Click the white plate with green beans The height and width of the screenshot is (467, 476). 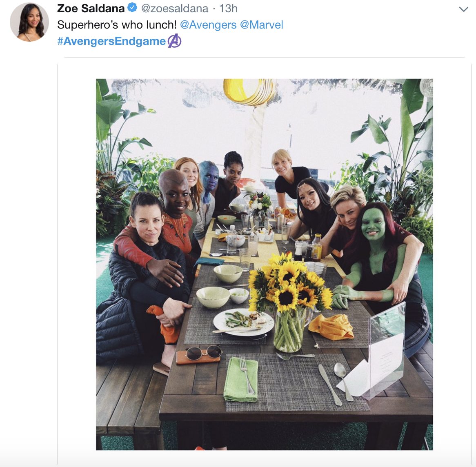pyautogui.click(x=243, y=322)
